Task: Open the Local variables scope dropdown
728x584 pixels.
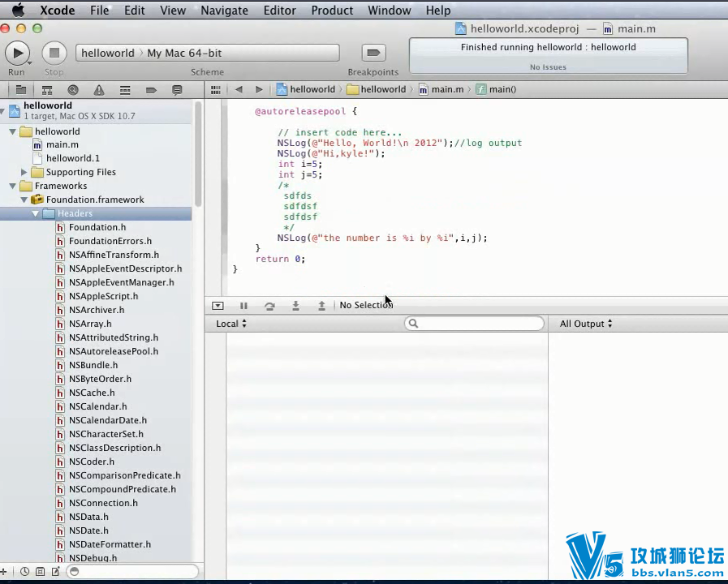Action: coord(231,324)
